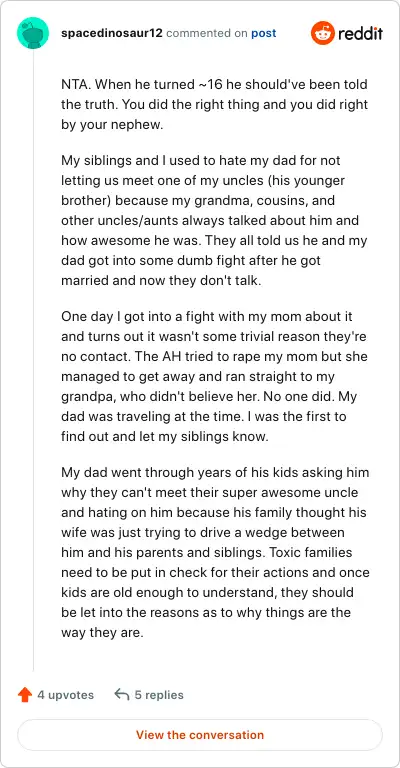The width and height of the screenshot is (400, 768).
Task: Click the "5 replies" label
Action: click(x=159, y=695)
